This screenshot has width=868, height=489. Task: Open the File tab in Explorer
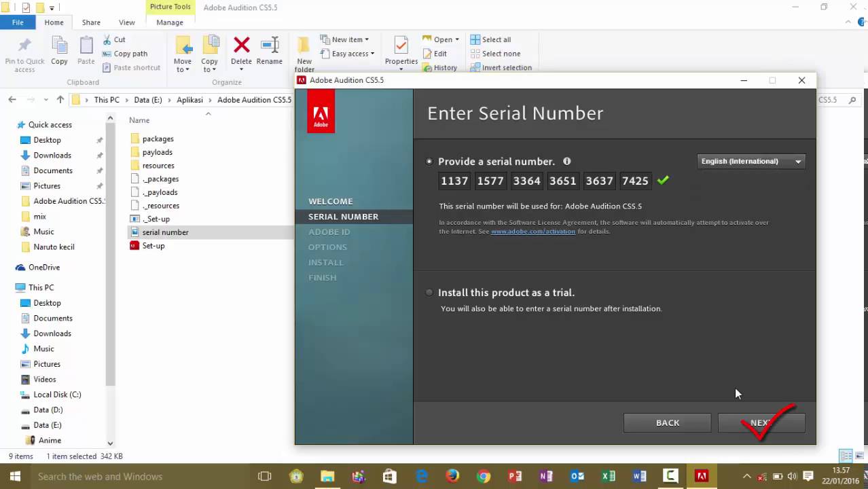coord(18,22)
